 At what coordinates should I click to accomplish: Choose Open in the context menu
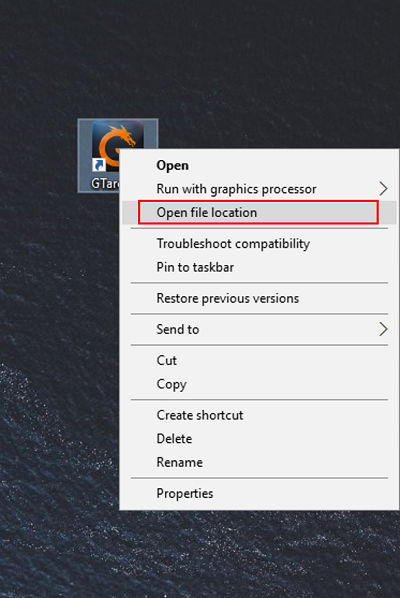(172, 166)
